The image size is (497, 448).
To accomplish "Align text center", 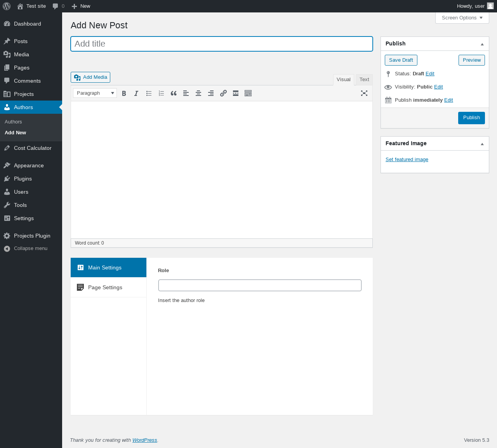I will point(198,93).
